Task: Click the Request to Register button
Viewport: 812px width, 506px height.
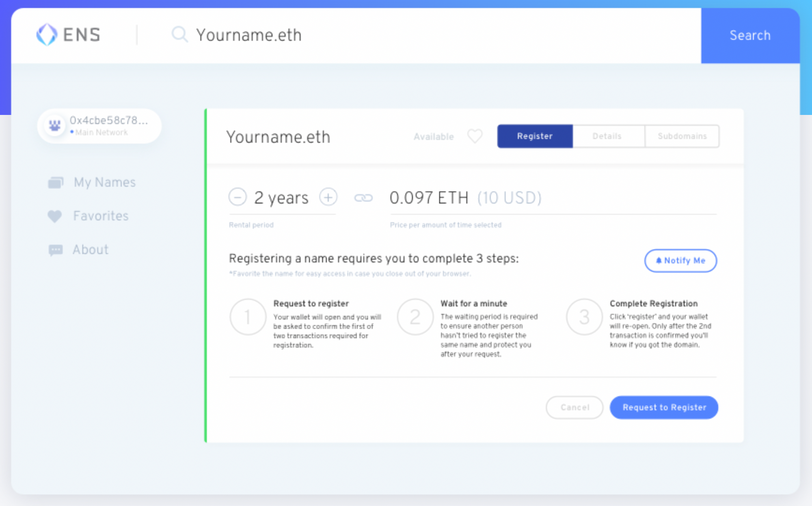Action: 664,407
